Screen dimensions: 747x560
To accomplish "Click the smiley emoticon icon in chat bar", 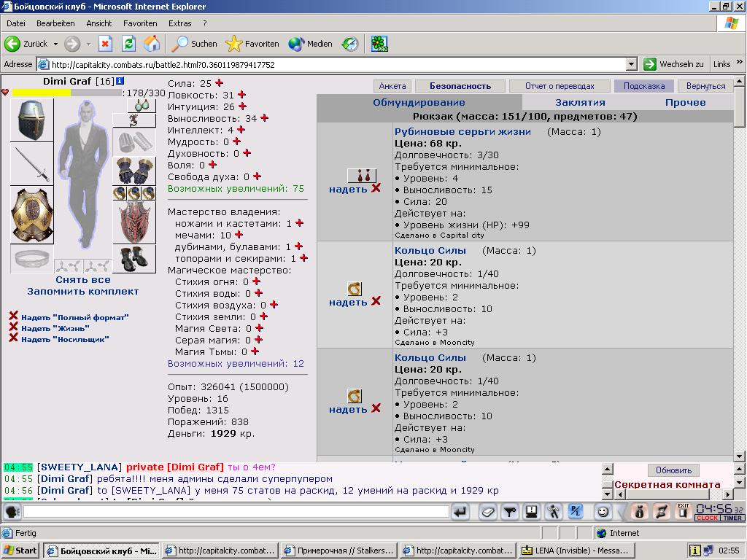I will pyautogui.click(x=603, y=512).
